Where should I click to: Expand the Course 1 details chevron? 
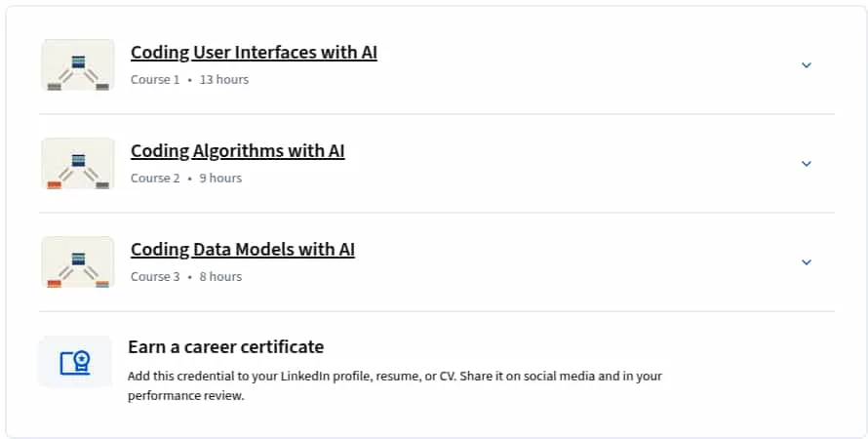pyautogui.click(x=806, y=65)
